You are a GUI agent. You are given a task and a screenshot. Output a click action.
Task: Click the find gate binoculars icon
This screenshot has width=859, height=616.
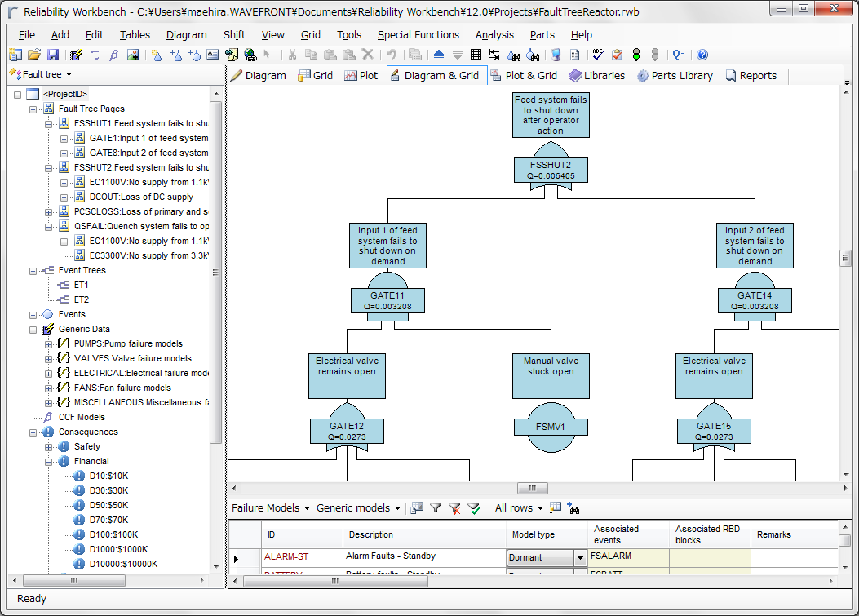pyautogui.click(x=514, y=55)
